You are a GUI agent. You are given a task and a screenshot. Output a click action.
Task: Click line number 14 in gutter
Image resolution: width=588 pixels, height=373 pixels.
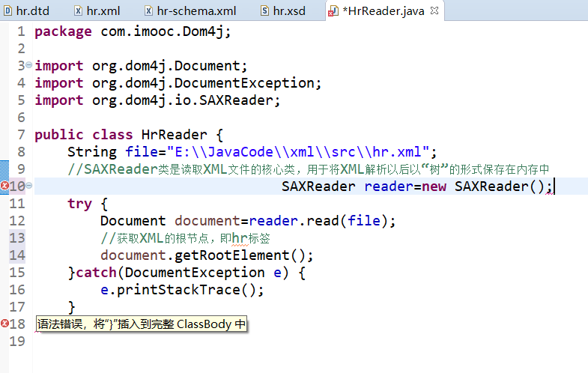click(x=17, y=255)
